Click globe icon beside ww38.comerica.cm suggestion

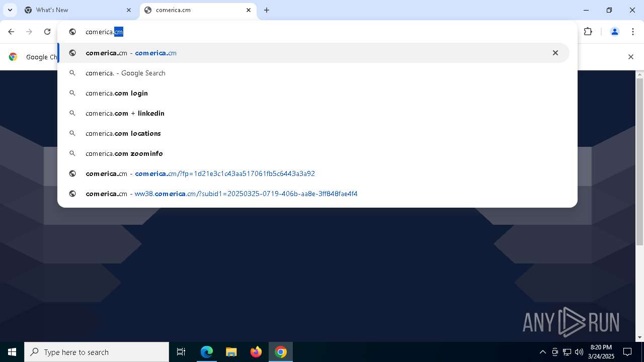(72, 194)
